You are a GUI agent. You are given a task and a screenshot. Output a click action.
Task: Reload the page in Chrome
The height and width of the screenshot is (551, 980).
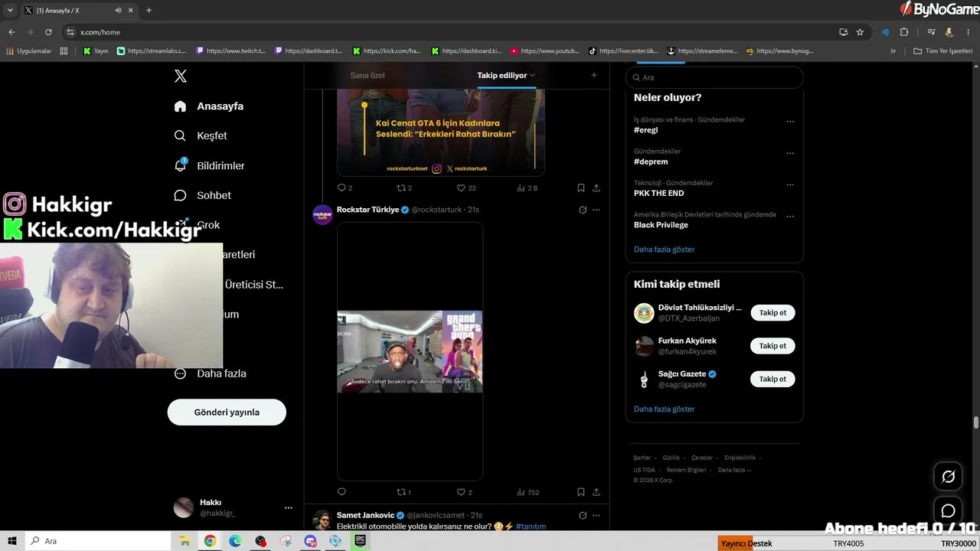[48, 32]
